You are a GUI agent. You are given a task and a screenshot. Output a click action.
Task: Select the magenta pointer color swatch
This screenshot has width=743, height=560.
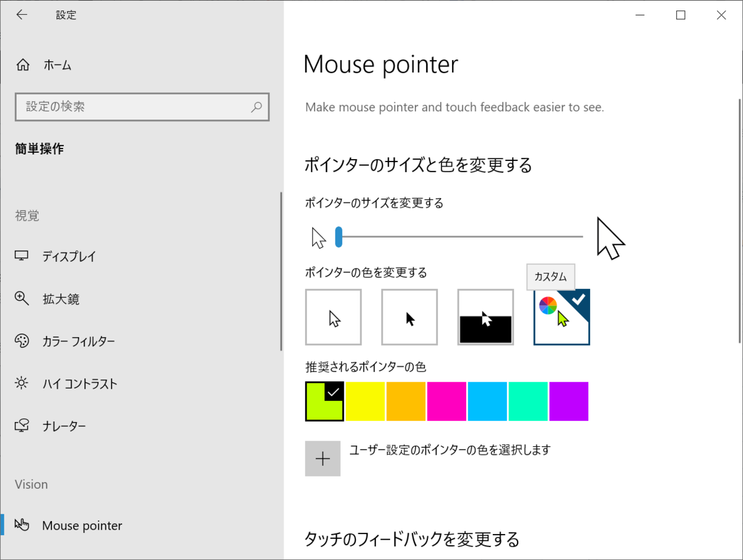[446, 402]
